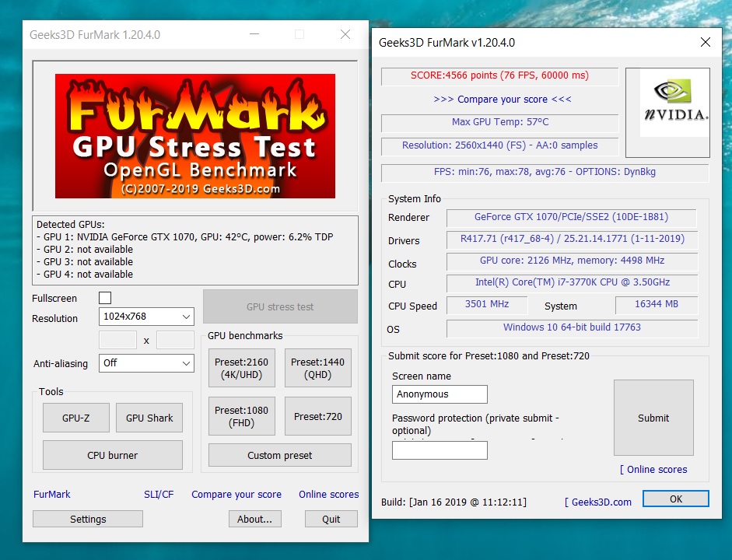732x560 pixels.
Task: Open the Anti-aliasing dropdown set to Off
Action: [146, 363]
